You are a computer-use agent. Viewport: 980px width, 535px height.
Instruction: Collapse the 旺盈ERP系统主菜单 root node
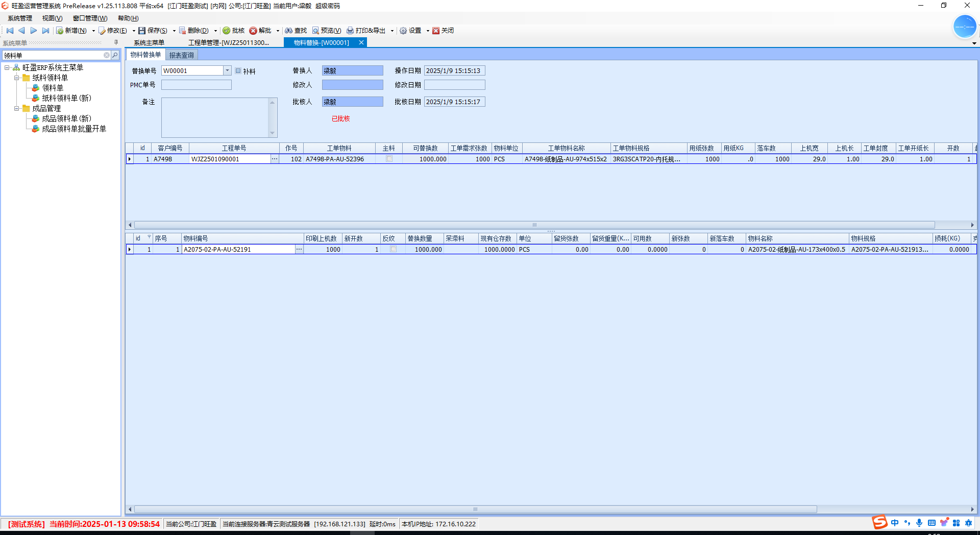point(7,67)
